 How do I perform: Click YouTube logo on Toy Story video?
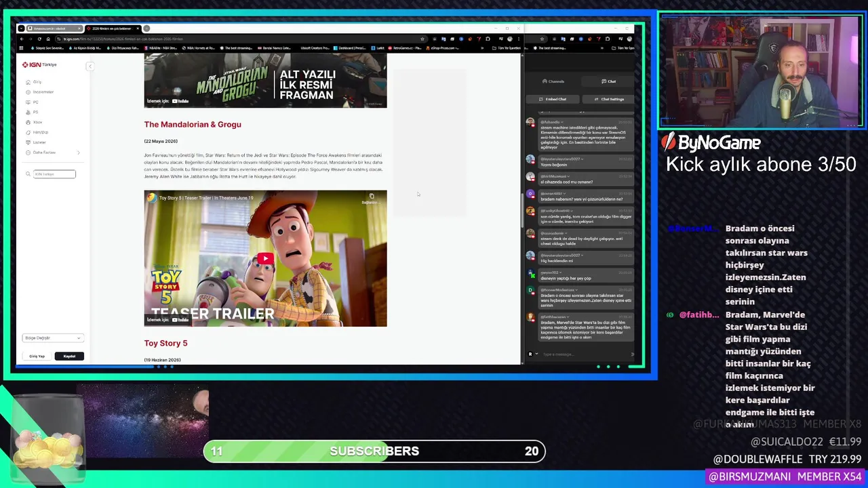pyautogui.click(x=180, y=319)
